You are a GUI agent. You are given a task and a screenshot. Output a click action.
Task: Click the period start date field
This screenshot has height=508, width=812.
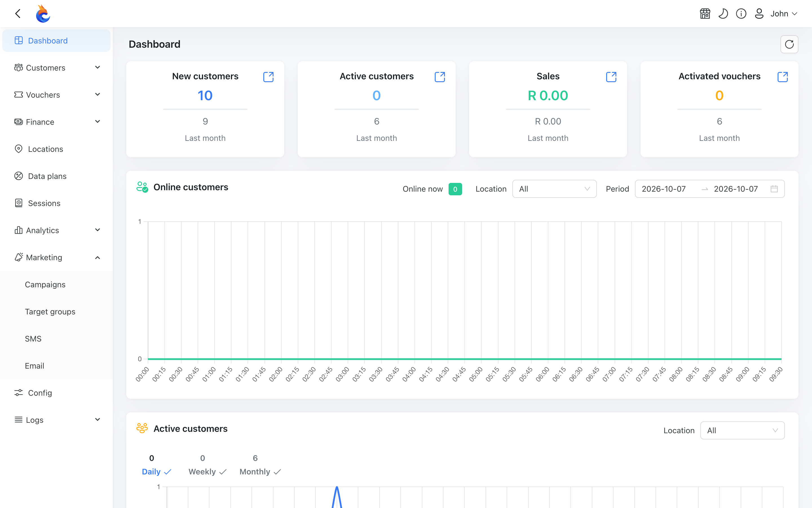[x=664, y=189]
